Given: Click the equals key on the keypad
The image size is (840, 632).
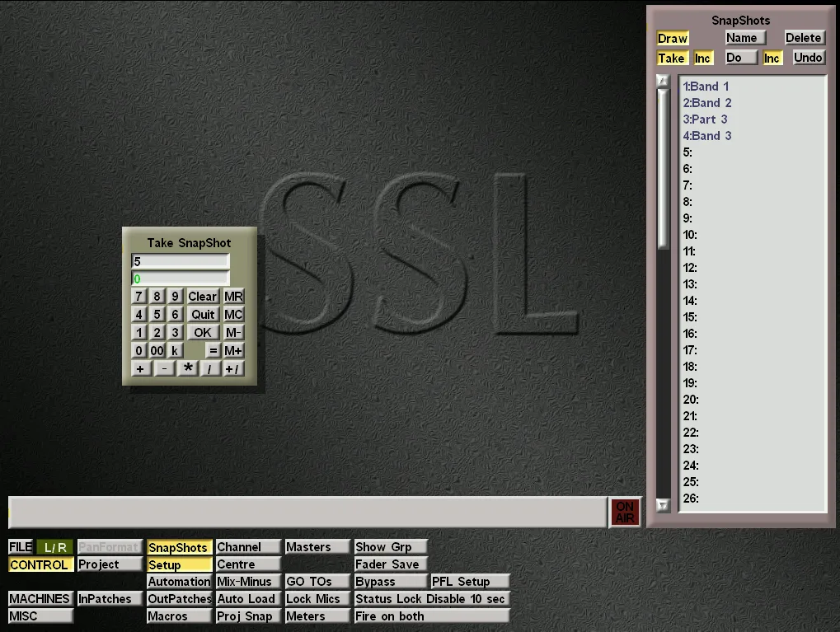Looking at the screenshot, I should 213,351.
